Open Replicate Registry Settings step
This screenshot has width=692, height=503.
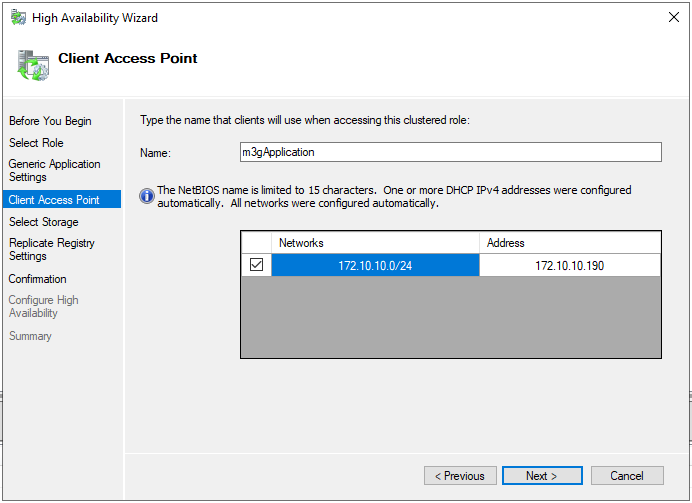point(52,249)
